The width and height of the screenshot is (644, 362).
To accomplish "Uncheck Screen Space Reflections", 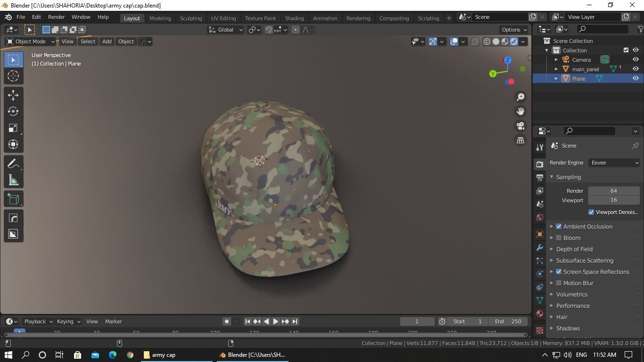I will (559, 272).
